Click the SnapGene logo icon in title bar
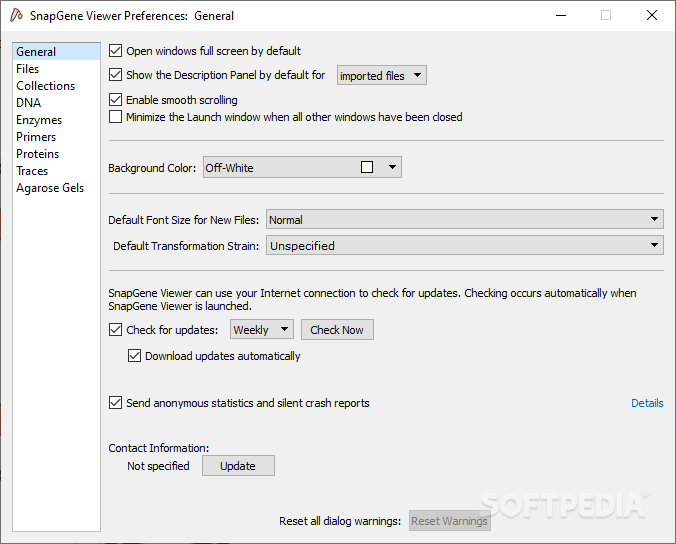Screen dimensions: 676x544 (16, 16)
